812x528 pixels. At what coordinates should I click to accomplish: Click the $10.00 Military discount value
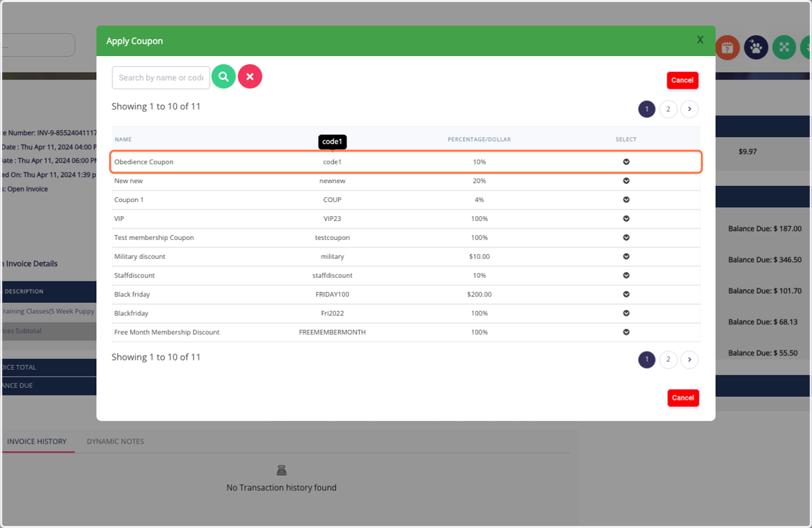pos(479,257)
